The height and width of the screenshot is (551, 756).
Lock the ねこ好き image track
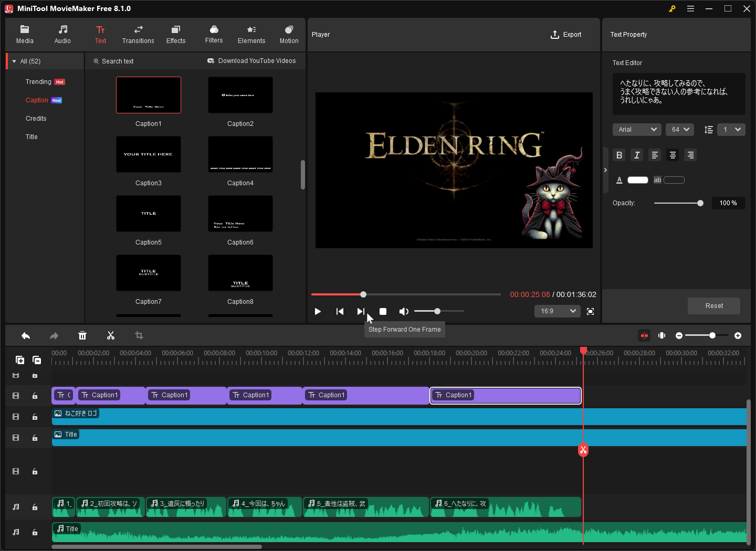35,417
